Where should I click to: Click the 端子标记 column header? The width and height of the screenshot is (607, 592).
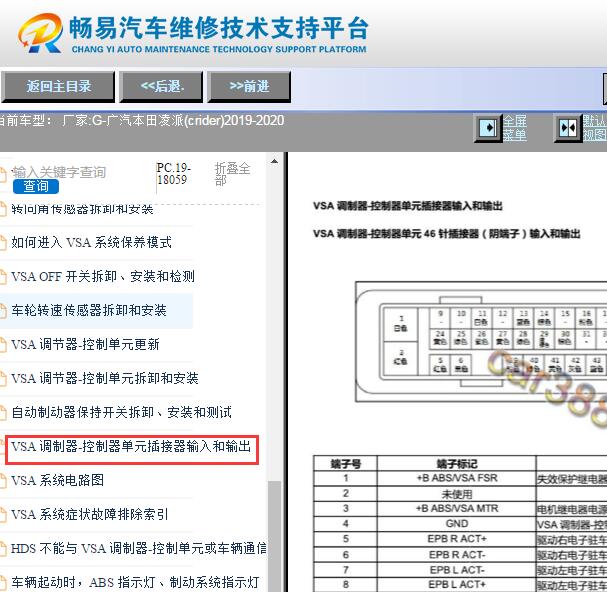[457, 463]
